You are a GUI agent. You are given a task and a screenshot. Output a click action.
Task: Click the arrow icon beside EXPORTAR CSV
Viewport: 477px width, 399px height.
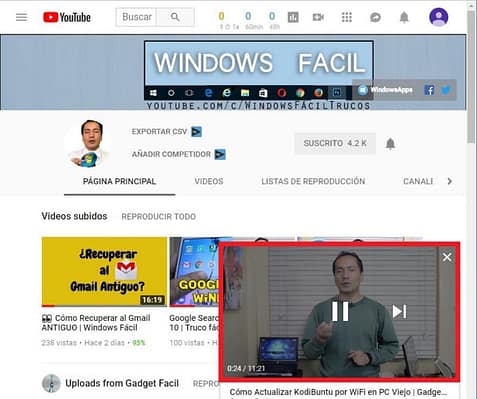point(197,132)
